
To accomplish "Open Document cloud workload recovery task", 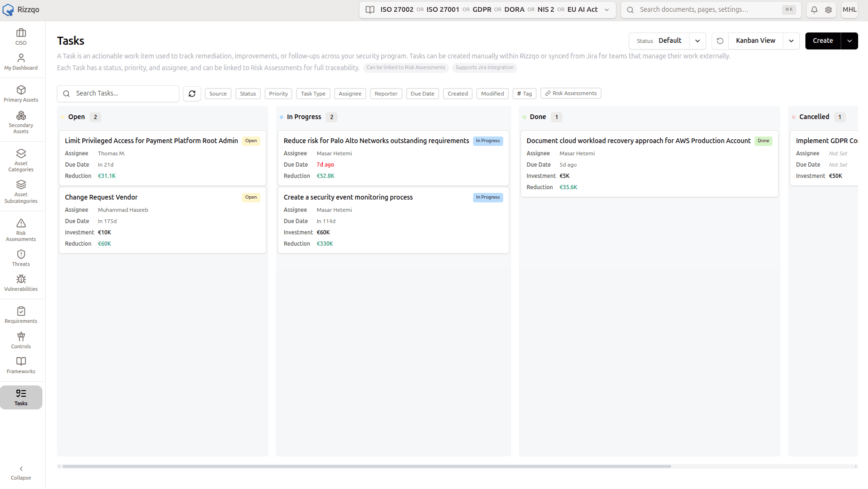I will [x=649, y=164].
